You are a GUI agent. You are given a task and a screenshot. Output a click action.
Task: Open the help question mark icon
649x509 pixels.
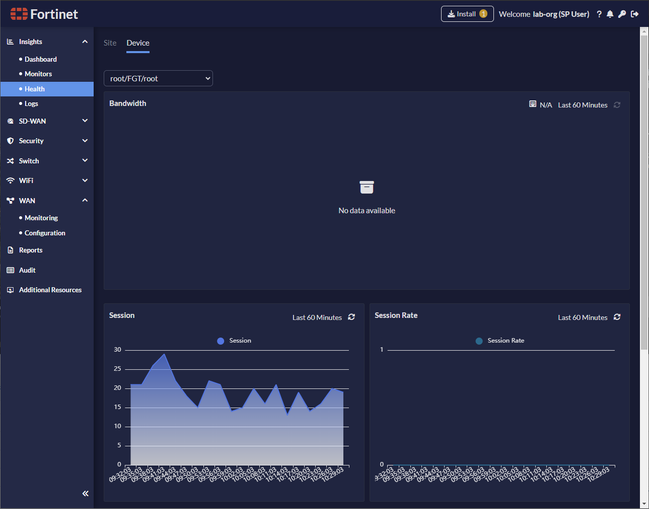click(599, 14)
